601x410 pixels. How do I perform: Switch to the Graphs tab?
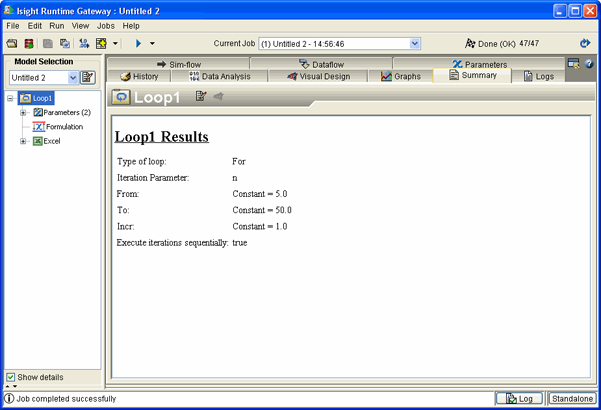point(400,76)
